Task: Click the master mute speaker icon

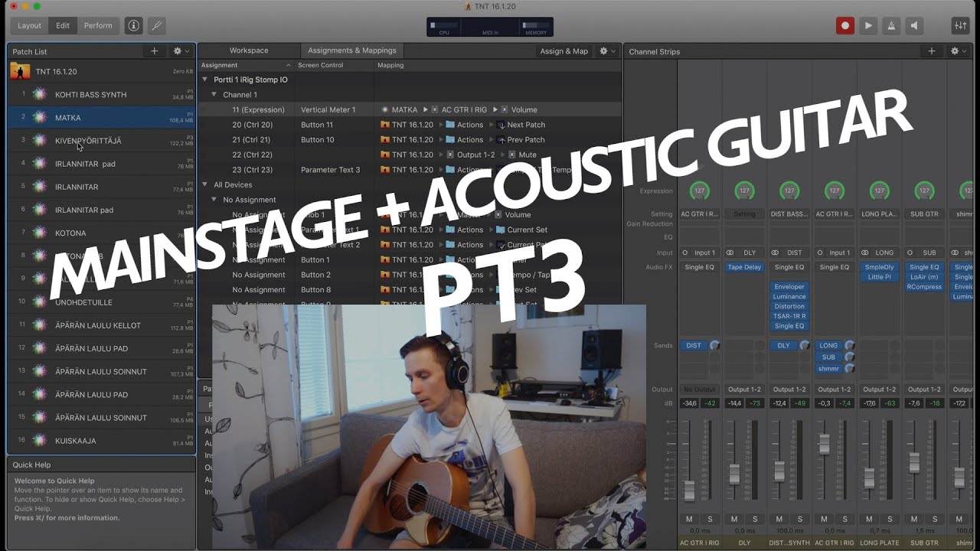Action: point(914,25)
